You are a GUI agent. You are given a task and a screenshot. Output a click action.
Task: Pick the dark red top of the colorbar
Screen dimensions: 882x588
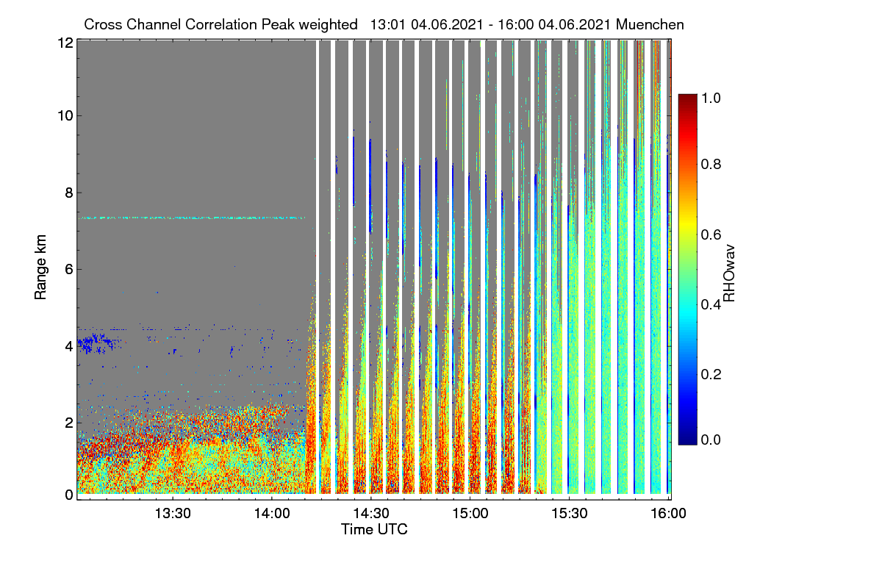point(686,100)
